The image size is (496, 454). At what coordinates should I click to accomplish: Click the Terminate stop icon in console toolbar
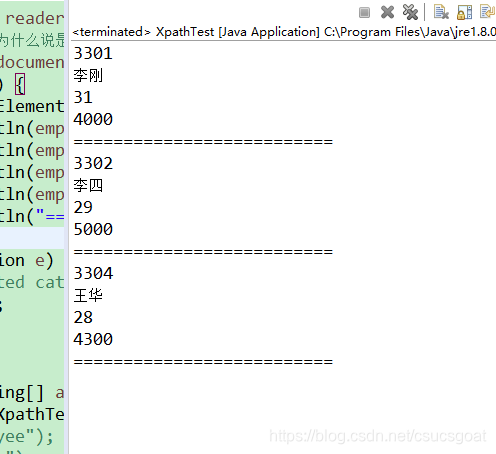click(x=364, y=13)
